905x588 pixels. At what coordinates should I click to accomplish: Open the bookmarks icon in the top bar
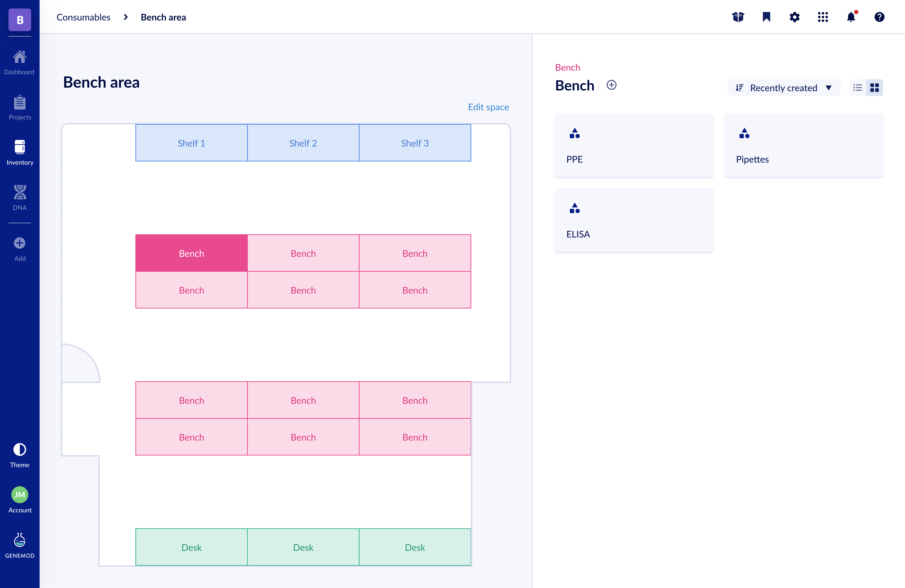pyautogui.click(x=766, y=17)
